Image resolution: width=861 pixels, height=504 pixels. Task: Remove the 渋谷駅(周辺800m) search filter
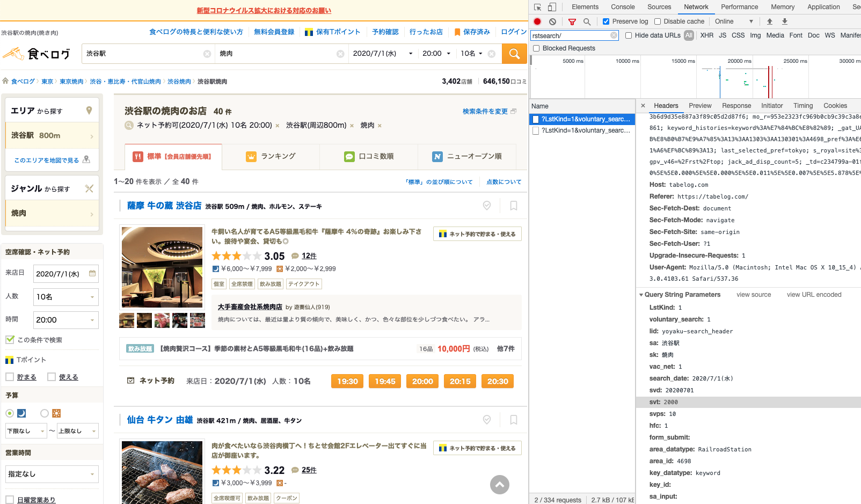click(352, 126)
